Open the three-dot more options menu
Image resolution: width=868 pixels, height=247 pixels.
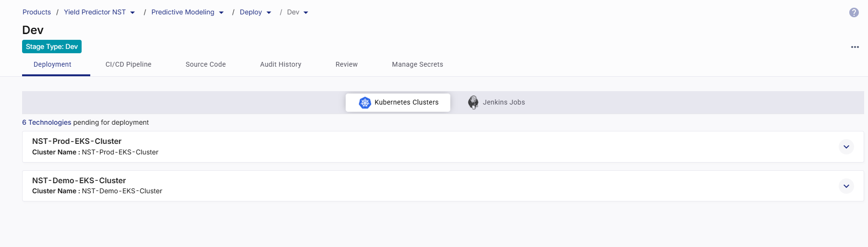(855, 47)
